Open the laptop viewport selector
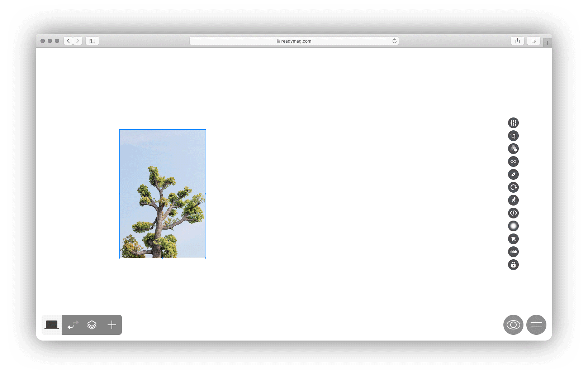Image resolution: width=588 pixels, height=376 pixels. click(x=52, y=325)
